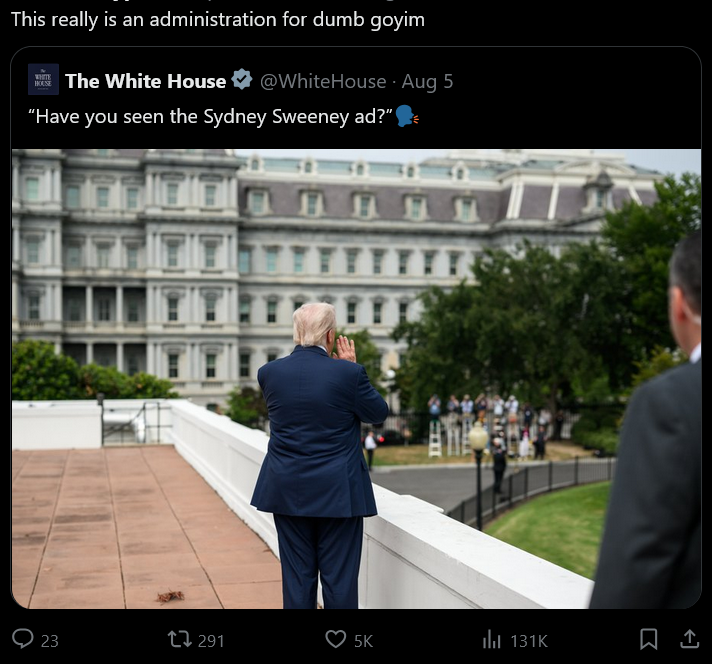Screen dimensions: 712x664
Task: Open the Aug 5 timestamp
Action: (x=427, y=82)
